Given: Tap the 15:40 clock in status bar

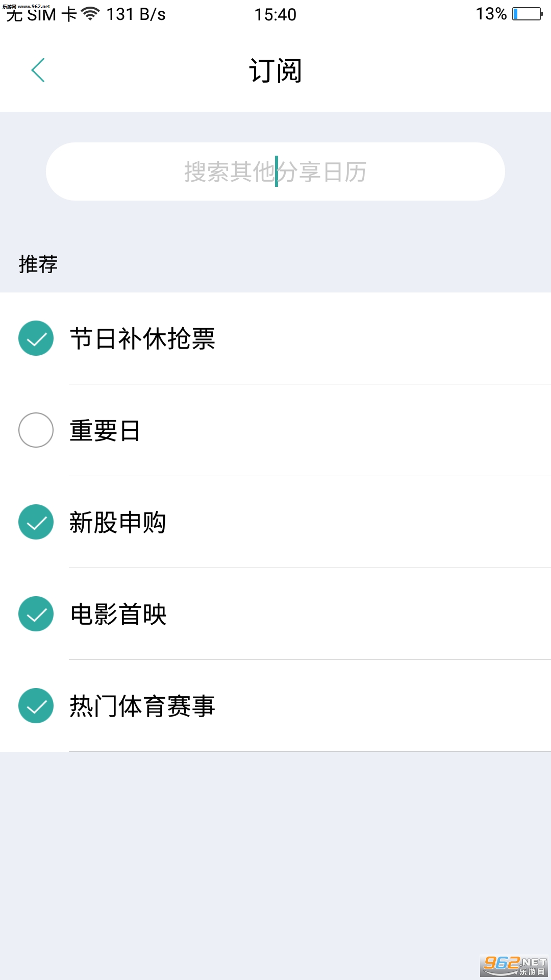Looking at the screenshot, I should coord(275,14).
